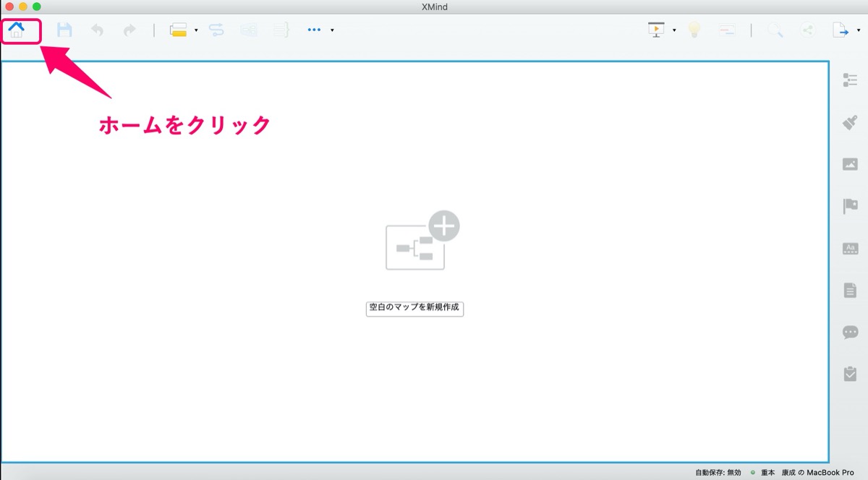Insert a new topic from the toolbar
This screenshot has height=480, width=868.
(x=178, y=30)
